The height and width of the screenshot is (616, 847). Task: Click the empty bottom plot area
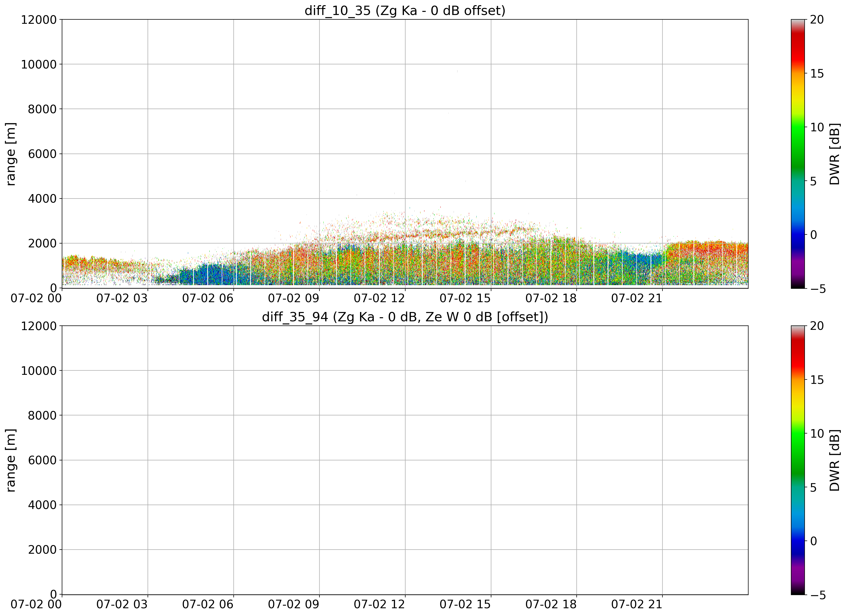405,460
